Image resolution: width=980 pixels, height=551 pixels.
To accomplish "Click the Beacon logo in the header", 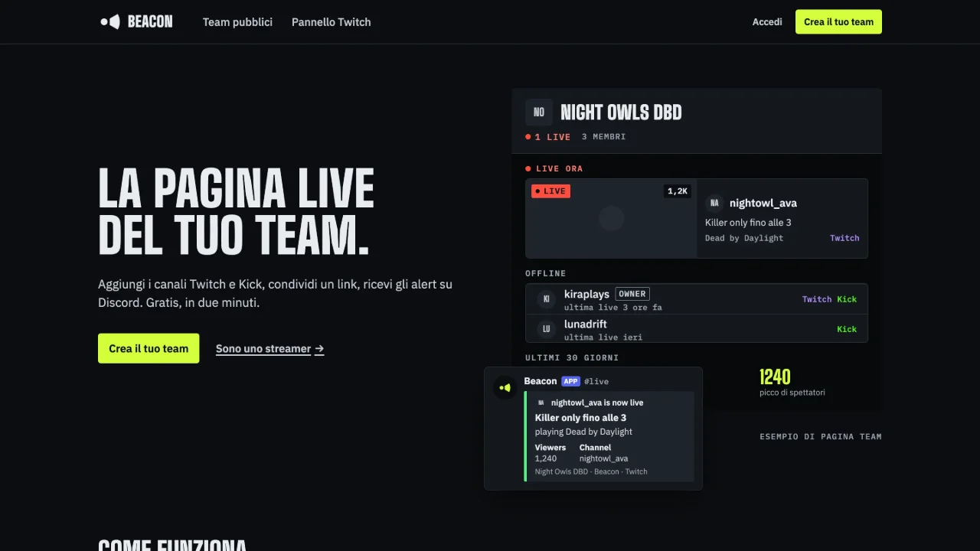I will coord(136,21).
